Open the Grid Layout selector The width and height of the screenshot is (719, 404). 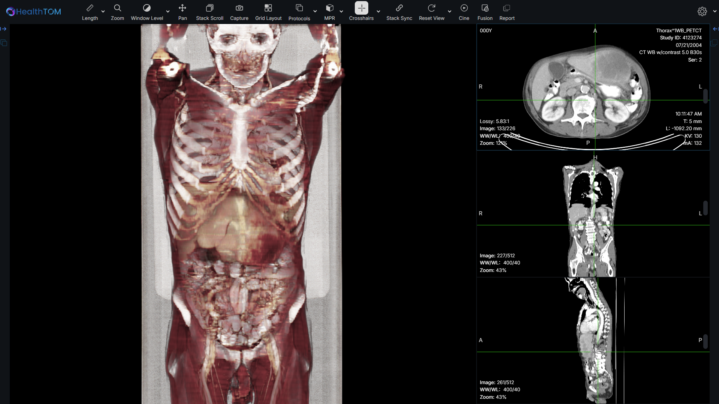pos(268,11)
